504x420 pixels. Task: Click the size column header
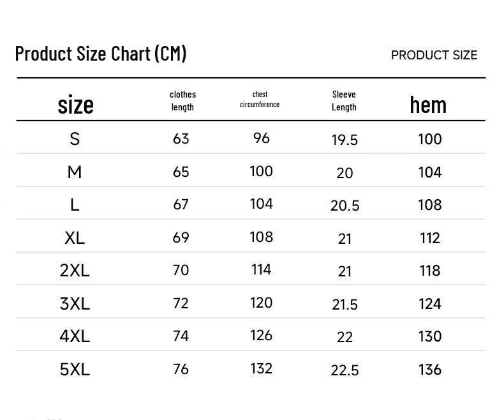click(x=75, y=105)
